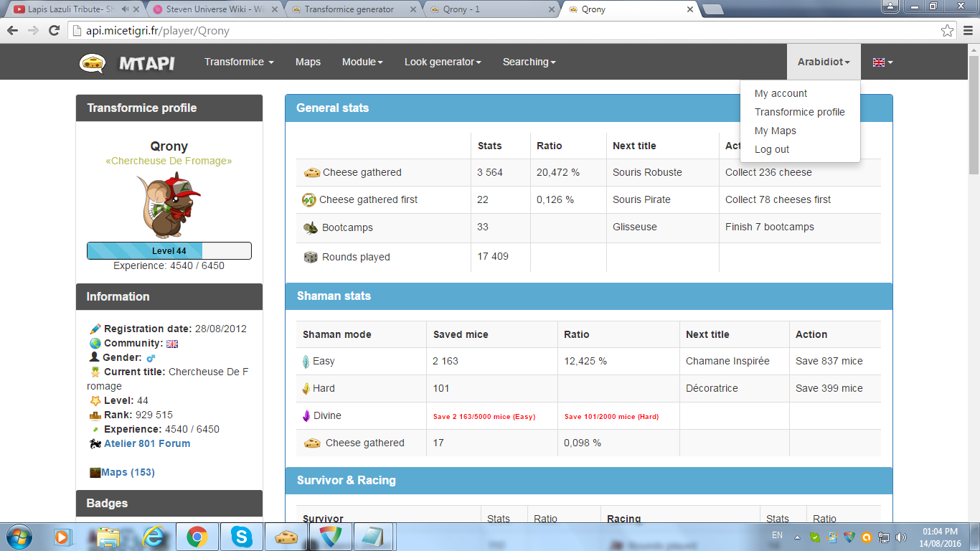Click the Bootcamps icon
The image size is (980, 551).
pyautogui.click(x=311, y=227)
